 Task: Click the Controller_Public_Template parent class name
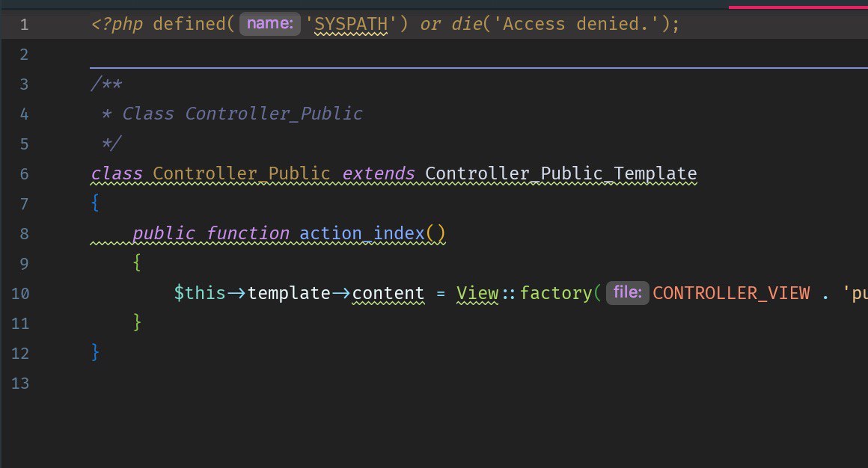click(560, 174)
